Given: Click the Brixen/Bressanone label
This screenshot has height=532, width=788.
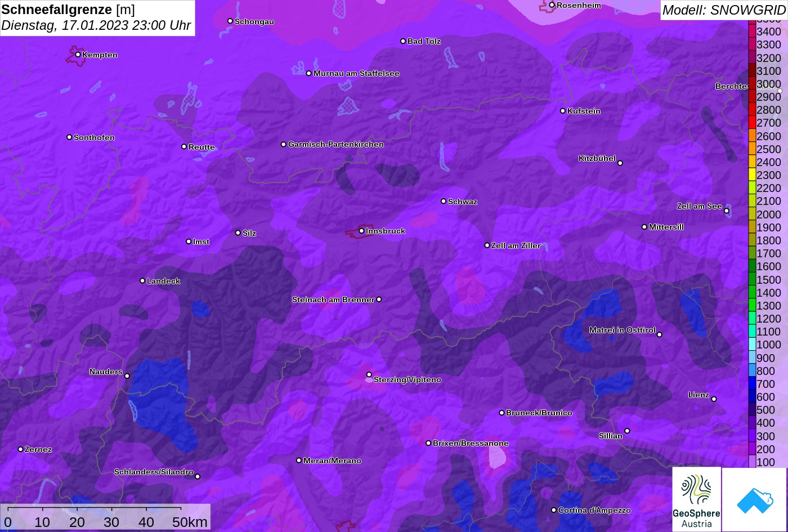Looking at the screenshot, I should pyautogui.click(x=471, y=443).
